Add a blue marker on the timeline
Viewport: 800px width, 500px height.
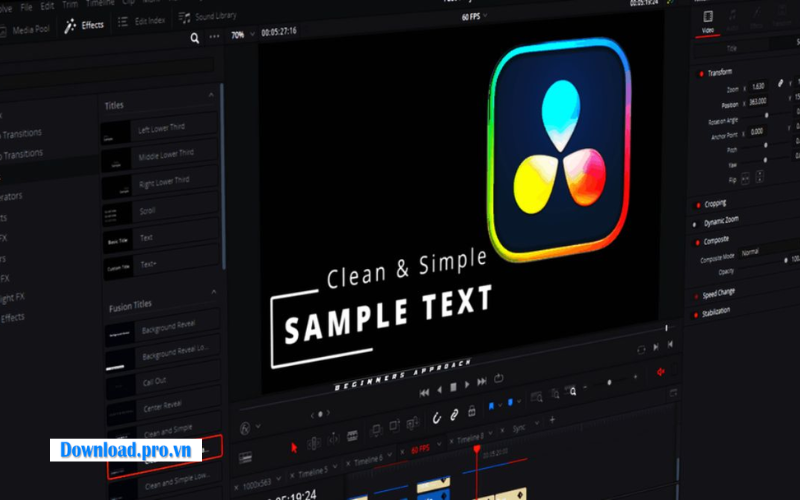(510, 403)
